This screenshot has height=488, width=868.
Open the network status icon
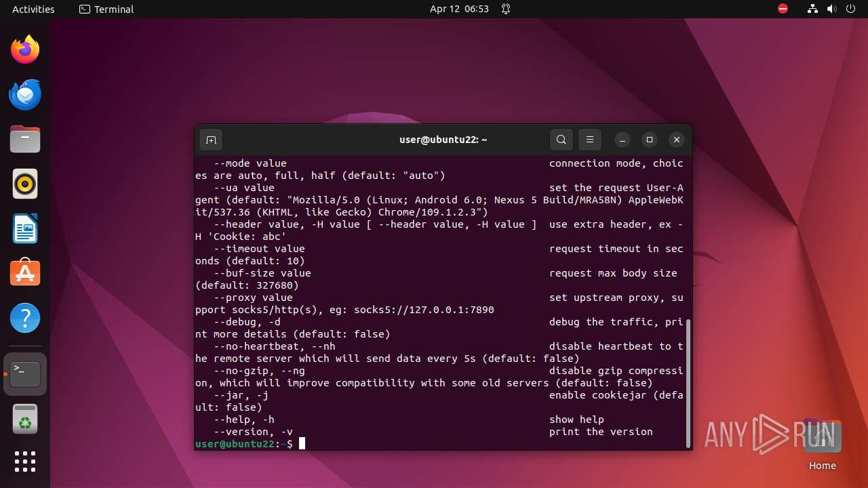click(x=812, y=9)
